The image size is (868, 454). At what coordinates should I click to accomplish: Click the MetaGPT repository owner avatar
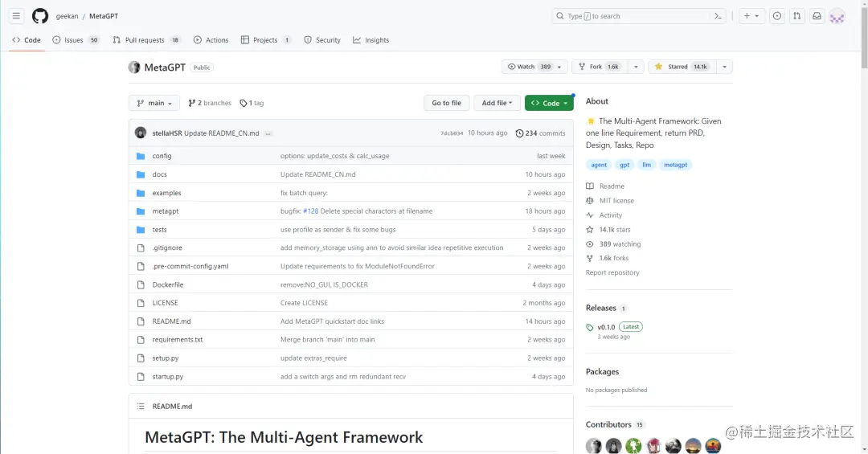[134, 67]
